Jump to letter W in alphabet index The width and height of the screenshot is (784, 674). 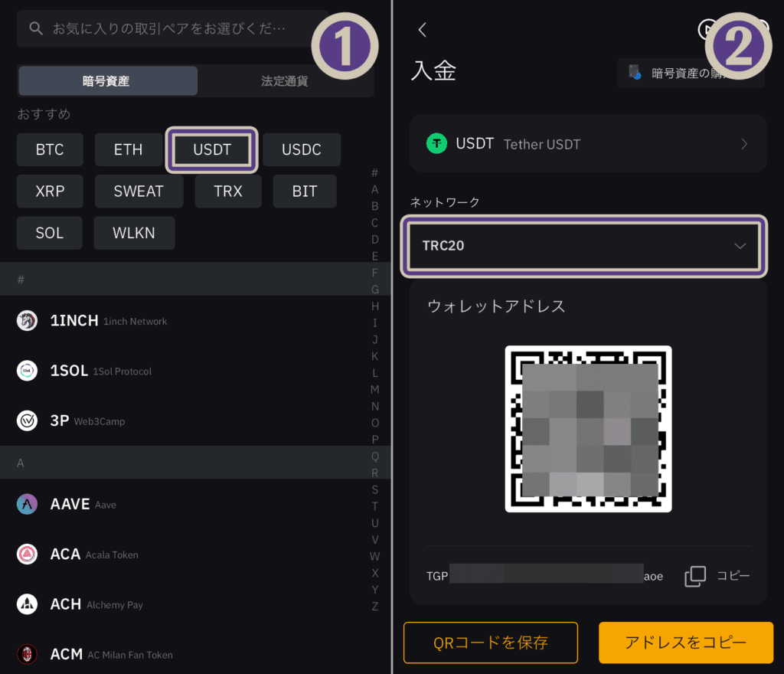[374, 557]
